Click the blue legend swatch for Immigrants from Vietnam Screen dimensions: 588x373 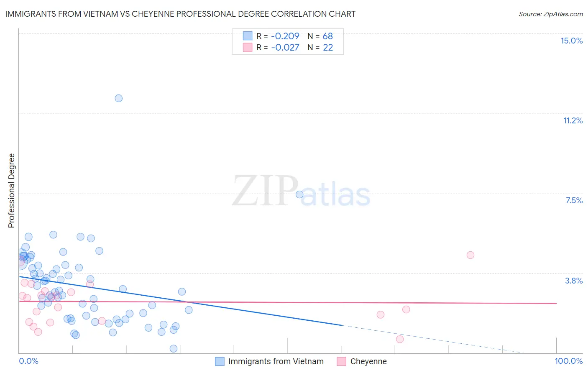[220, 361]
